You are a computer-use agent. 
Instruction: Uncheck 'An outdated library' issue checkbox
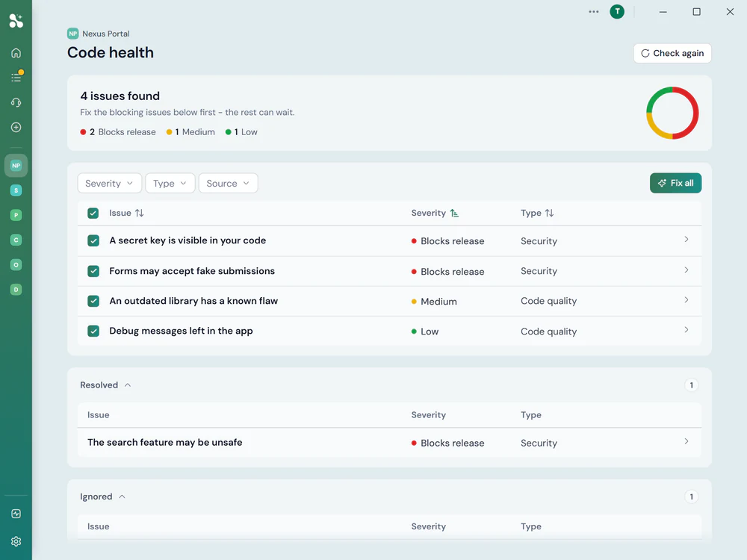[93, 301]
